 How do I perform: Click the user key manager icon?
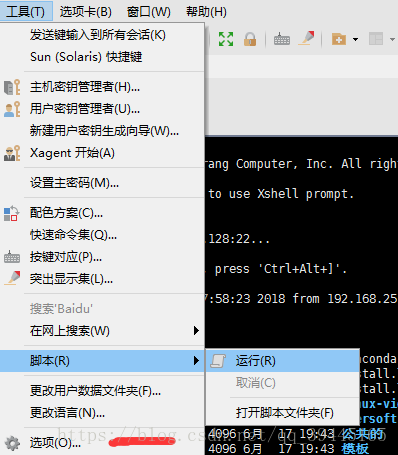click(12, 109)
